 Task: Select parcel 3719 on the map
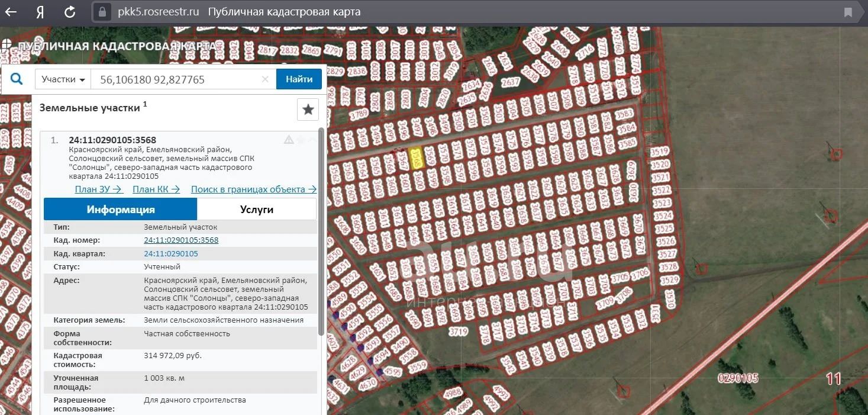459,332
